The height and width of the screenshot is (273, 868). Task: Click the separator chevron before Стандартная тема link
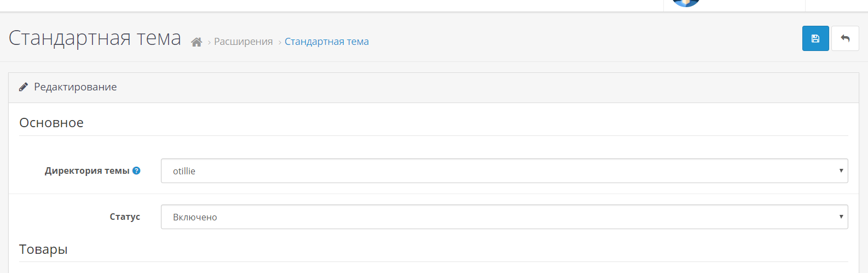(280, 42)
